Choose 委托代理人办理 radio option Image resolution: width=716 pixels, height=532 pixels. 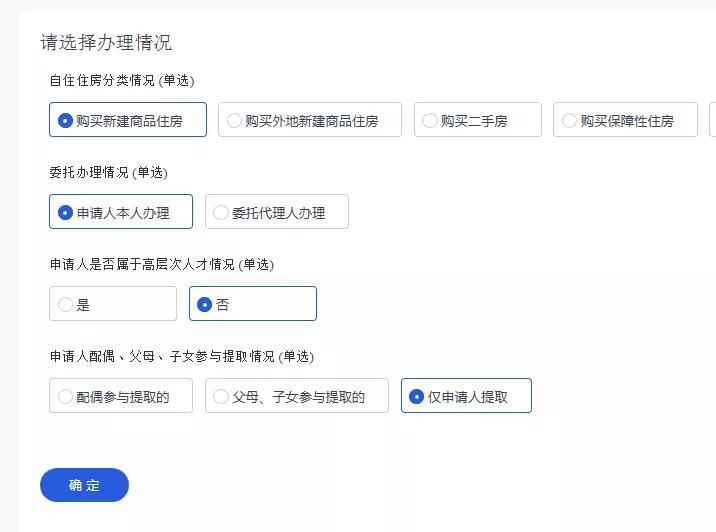tap(277, 212)
